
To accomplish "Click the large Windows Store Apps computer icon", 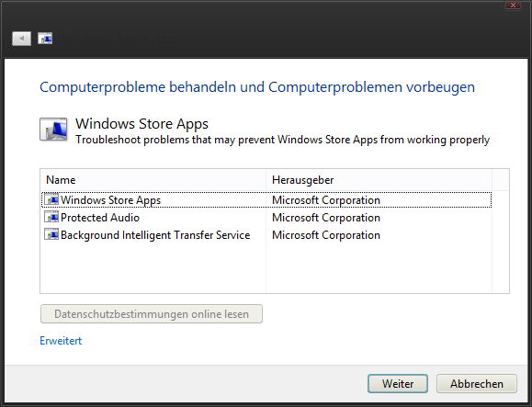I will click(x=53, y=130).
